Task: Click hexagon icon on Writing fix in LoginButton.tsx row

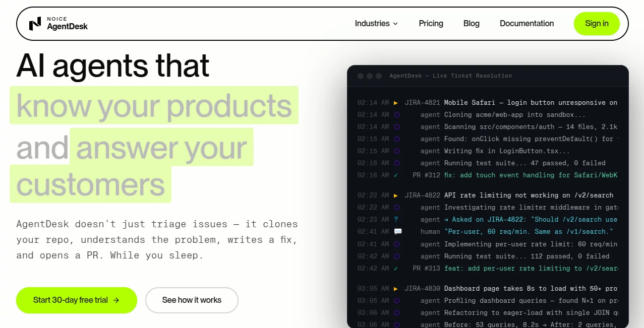Action: (x=396, y=151)
